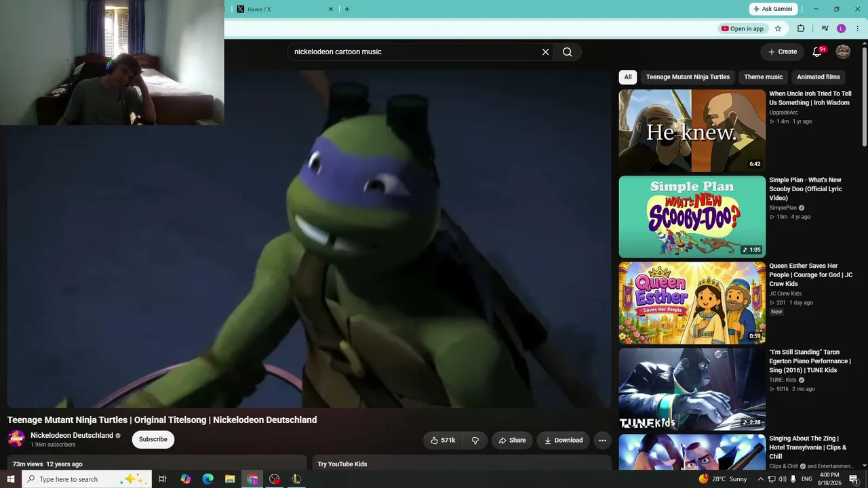868x488 pixels.
Task: Open 'Queen Esther Saves Her People' title
Action: coord(811,275)
